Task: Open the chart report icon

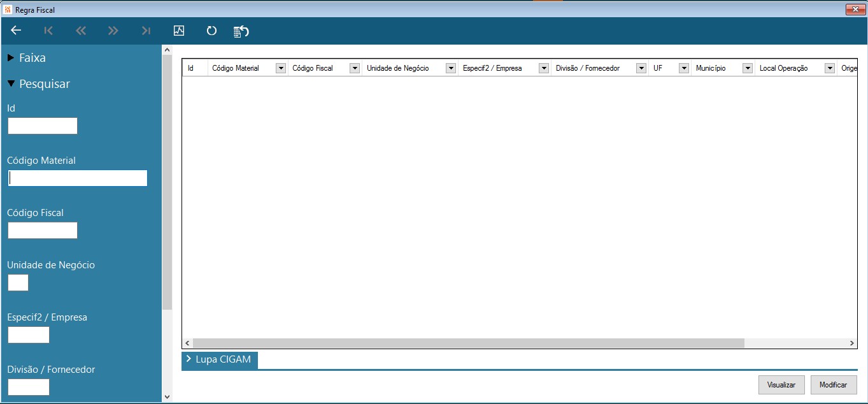Action: (x=179, y=31)
